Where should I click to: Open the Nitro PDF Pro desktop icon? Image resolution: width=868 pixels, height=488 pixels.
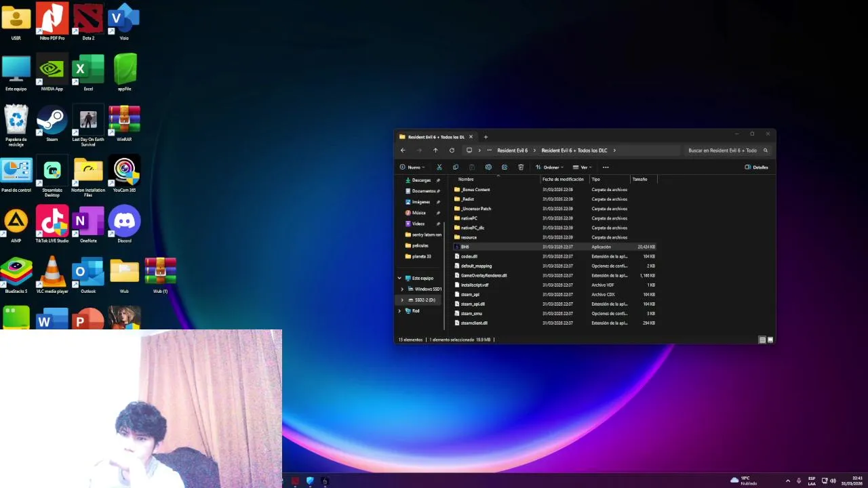click(52, 22)
